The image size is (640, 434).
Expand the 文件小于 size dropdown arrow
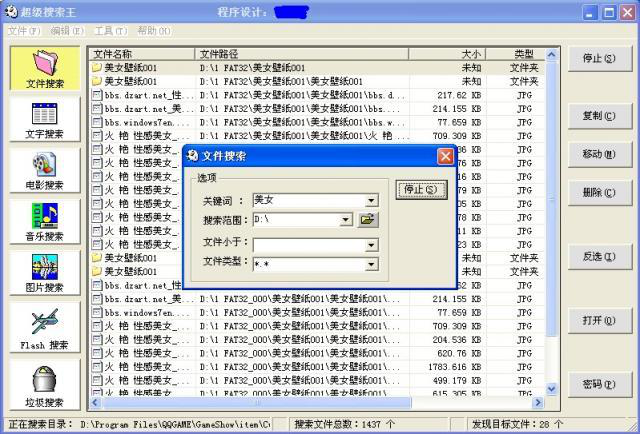(371, 245)
